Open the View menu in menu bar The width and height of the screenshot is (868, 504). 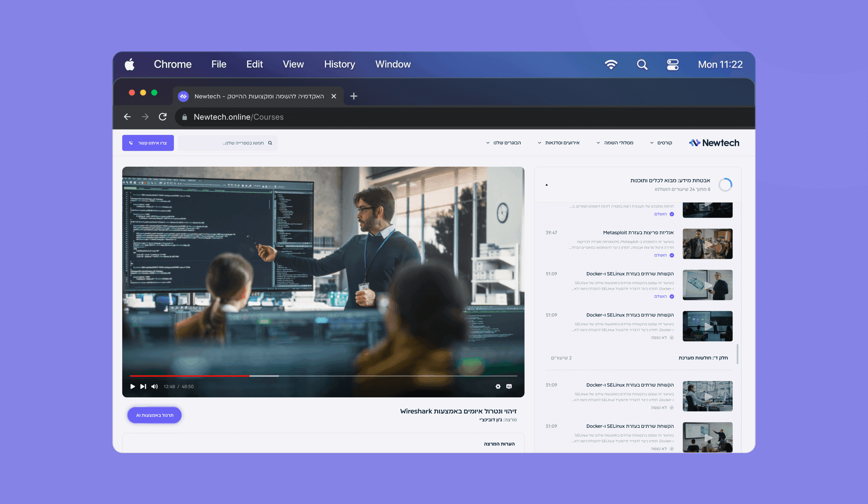tap(293, 65)
